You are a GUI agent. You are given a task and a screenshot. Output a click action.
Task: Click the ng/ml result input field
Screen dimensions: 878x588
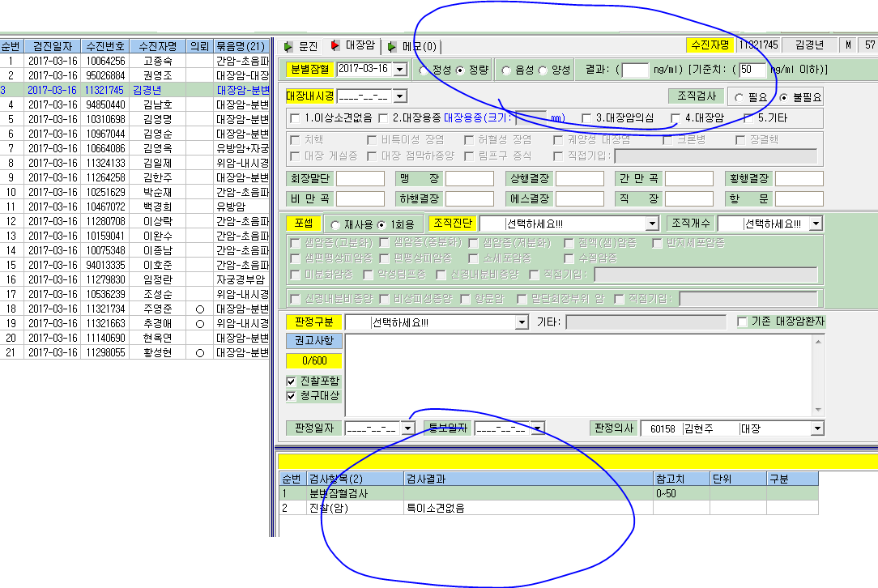pyautogui.click(x=635, y=70)
